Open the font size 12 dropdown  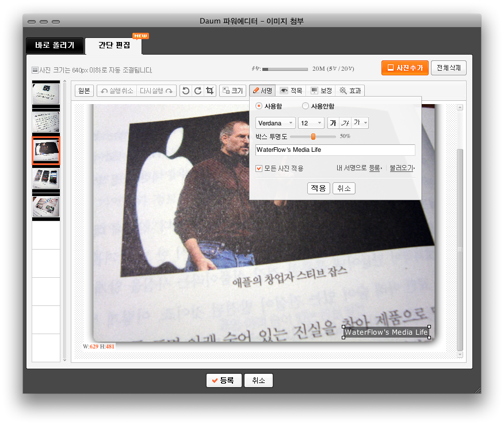pyautogui.click(x=311, y=123)
